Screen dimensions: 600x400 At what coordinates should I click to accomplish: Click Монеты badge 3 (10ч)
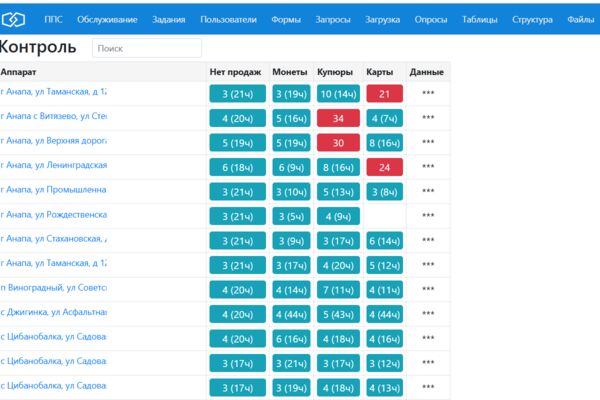pos(291,192)
